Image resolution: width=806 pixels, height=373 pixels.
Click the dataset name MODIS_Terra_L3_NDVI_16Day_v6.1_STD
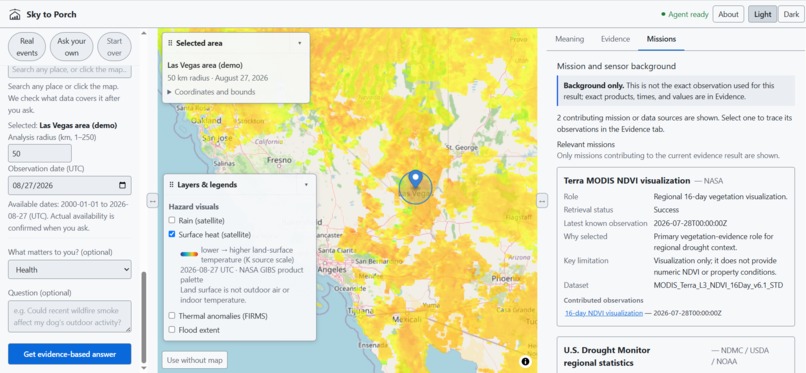(718, 285)
